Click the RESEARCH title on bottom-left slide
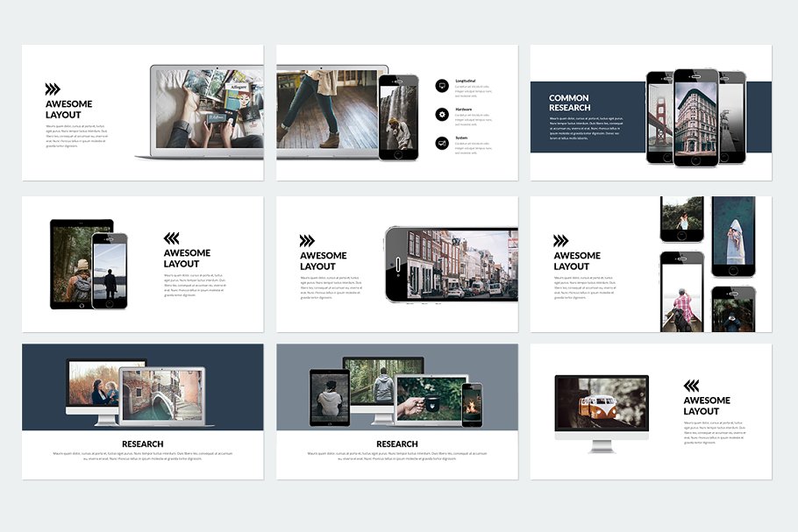The height and width of the screenshot is (532, 798). pyautogui.click(x=141, y=443)
